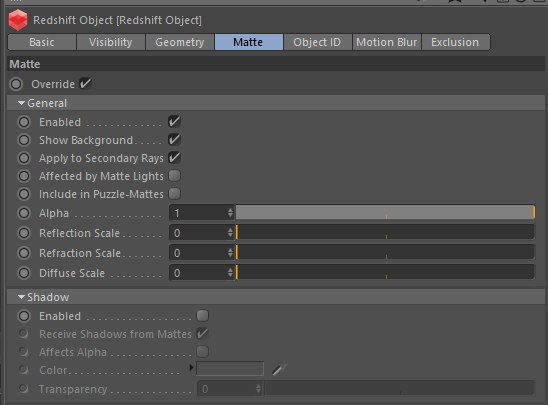Screen dimensions: 548x405
Task: Click the red Redshift Object icon
Action: (x=18, y=20)
